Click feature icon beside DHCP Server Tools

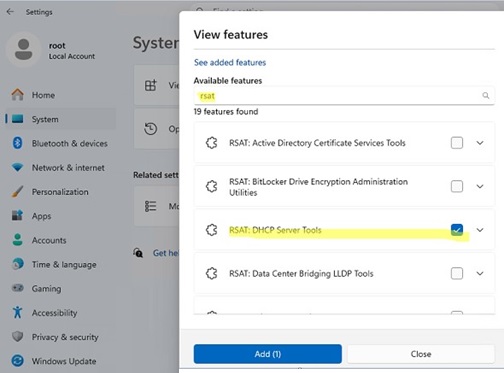[211, 230]
